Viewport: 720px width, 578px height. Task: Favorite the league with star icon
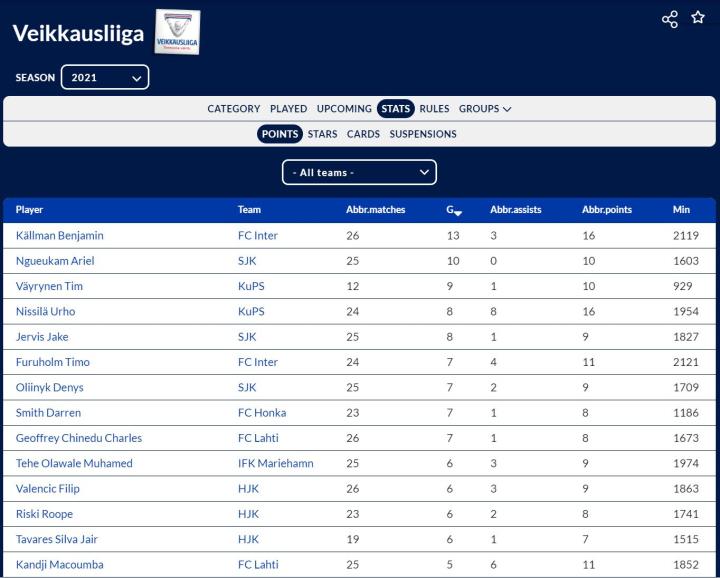(x=698, y=18)
